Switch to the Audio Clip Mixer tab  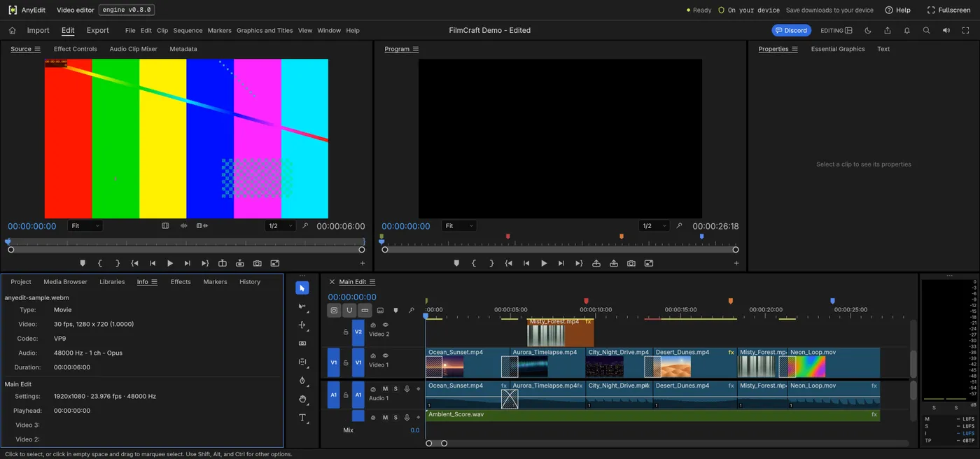[133, 49]
